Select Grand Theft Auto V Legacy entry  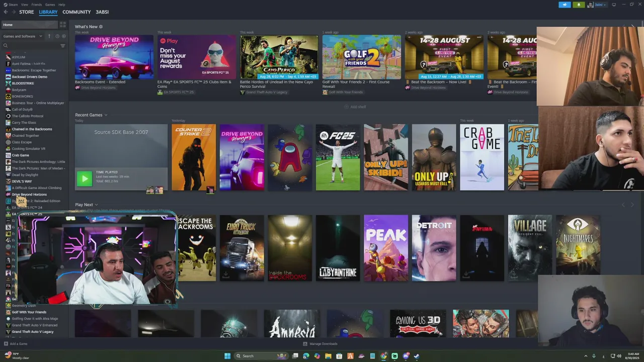pyautogui.click(x=33, y=332)
